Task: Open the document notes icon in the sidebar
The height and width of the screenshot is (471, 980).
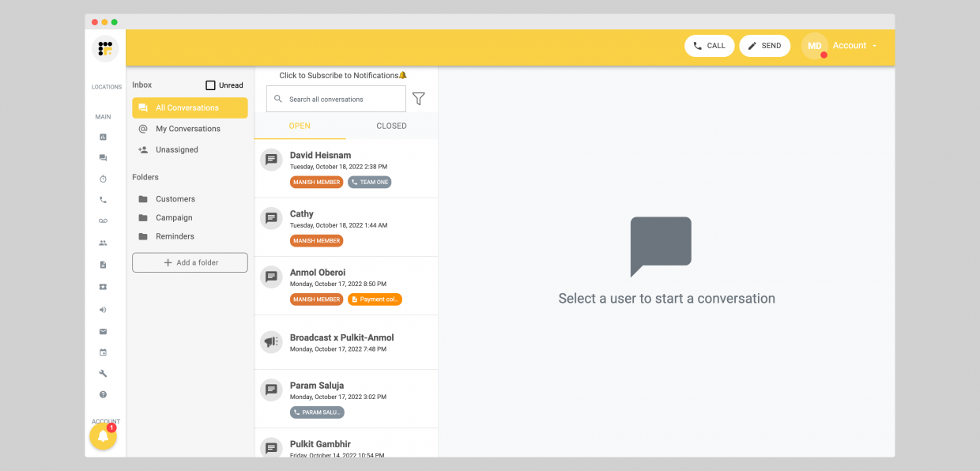Action: [x=103, y=264]
